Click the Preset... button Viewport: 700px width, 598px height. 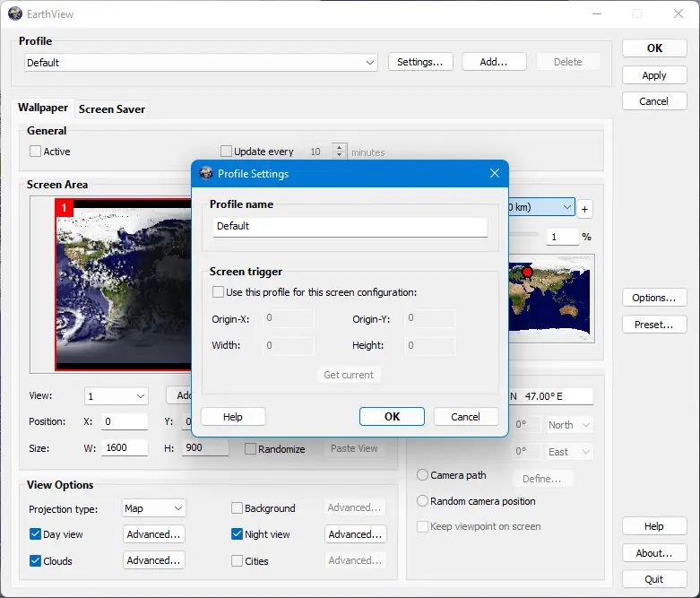click(x=653, y=325)
